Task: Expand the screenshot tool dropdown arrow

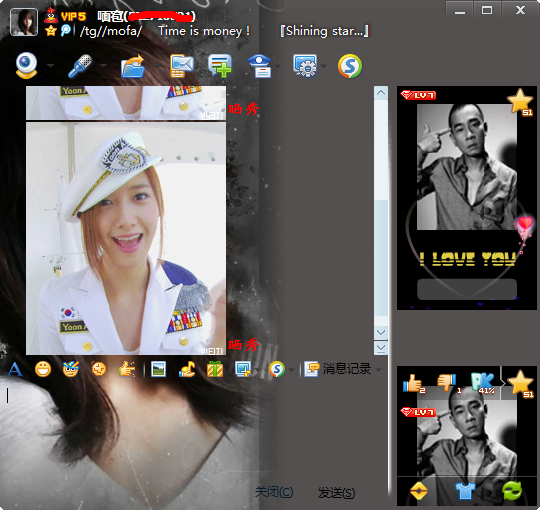Action: 257,370
